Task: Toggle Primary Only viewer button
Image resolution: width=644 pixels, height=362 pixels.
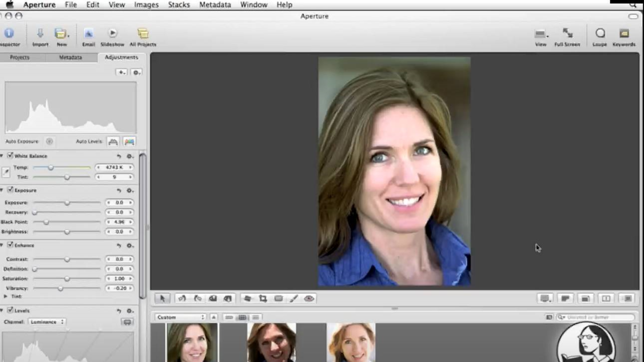Action: pos(606,298)
